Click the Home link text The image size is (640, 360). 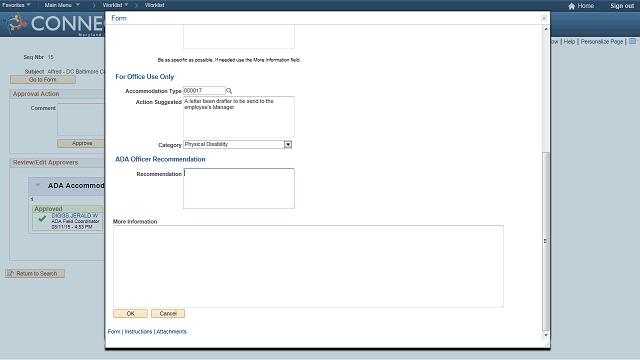[586, 6]
